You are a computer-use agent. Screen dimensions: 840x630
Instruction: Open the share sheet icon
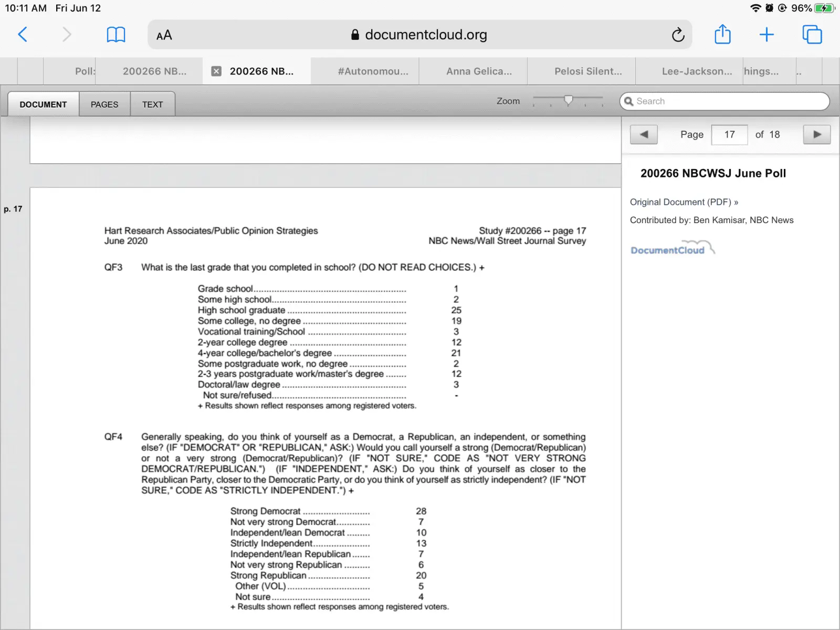coord(722,35)
